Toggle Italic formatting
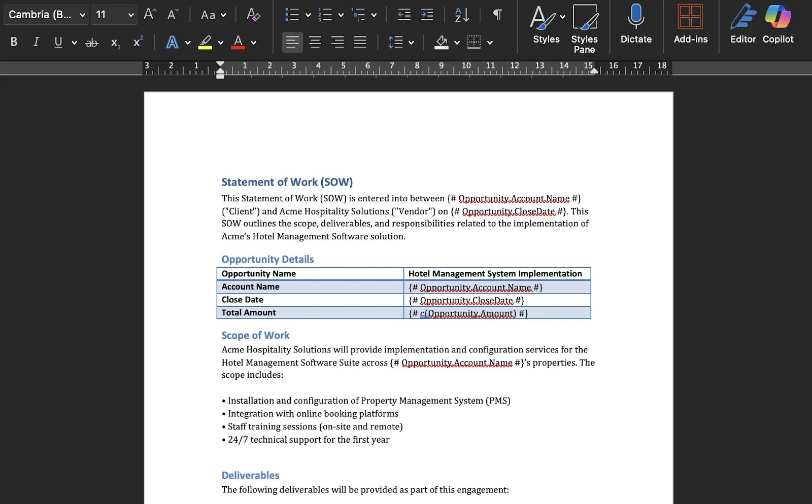 click(36, 42)
